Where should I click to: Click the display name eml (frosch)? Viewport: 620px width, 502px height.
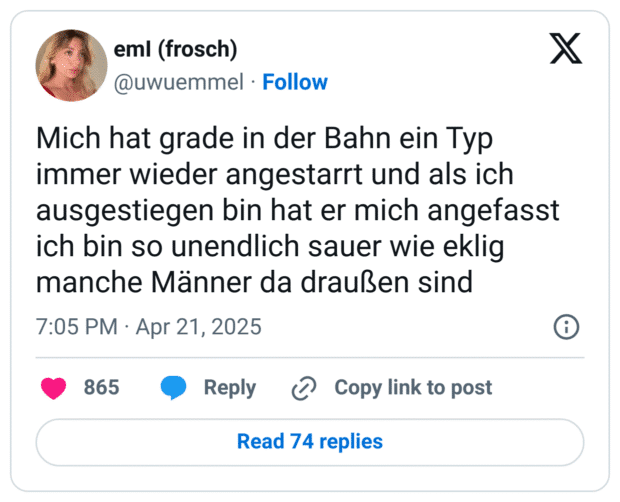pyautogui.click(x=177, y=51)
